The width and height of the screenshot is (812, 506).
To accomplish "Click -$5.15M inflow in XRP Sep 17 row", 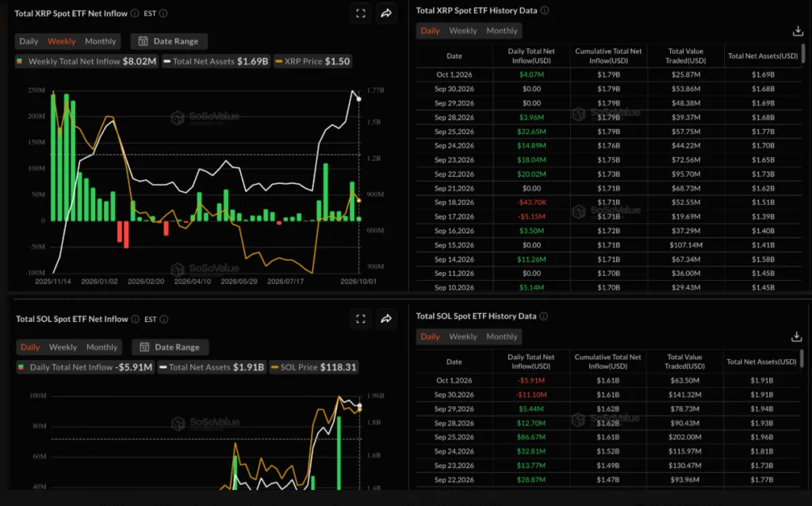I will (x=532, y=217).
